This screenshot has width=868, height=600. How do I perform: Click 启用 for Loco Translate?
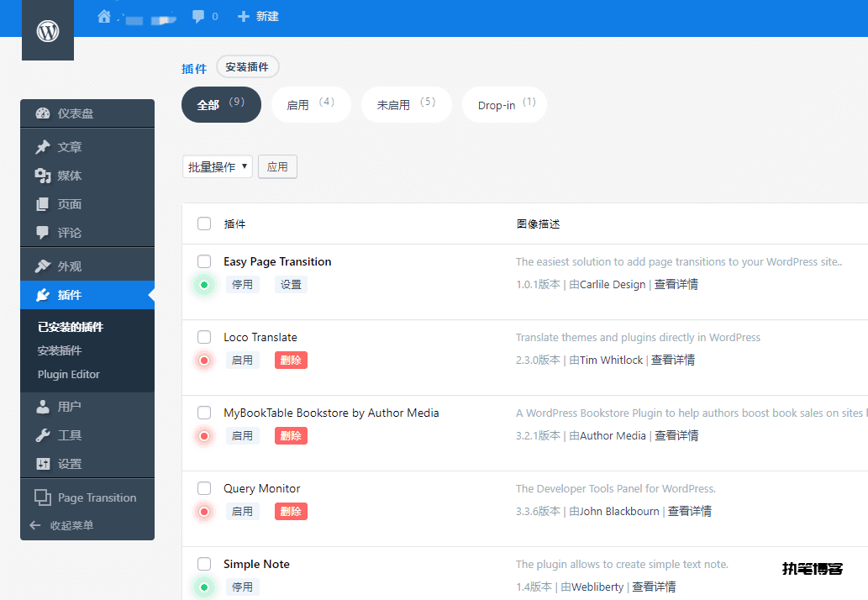coord(243,361)
